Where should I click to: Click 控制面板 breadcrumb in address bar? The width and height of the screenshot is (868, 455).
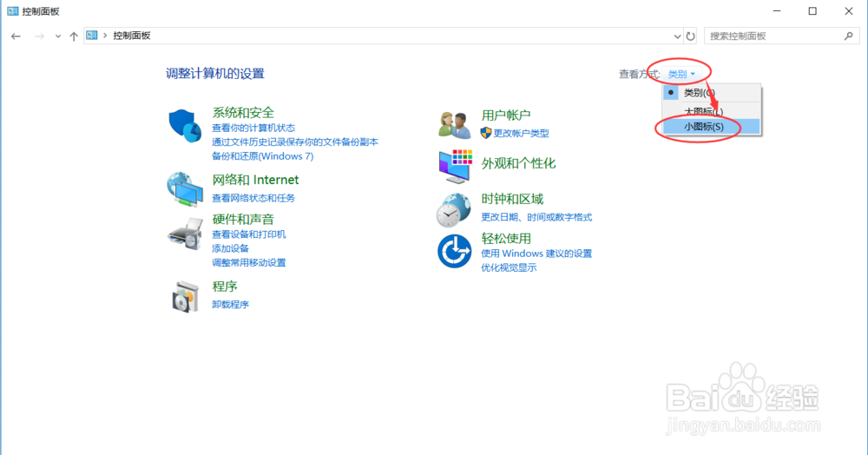(x=132, y=36)
